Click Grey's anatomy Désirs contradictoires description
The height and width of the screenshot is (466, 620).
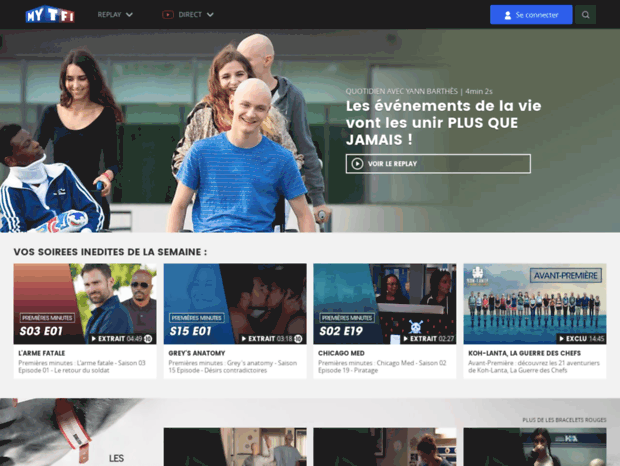point(232,366)
